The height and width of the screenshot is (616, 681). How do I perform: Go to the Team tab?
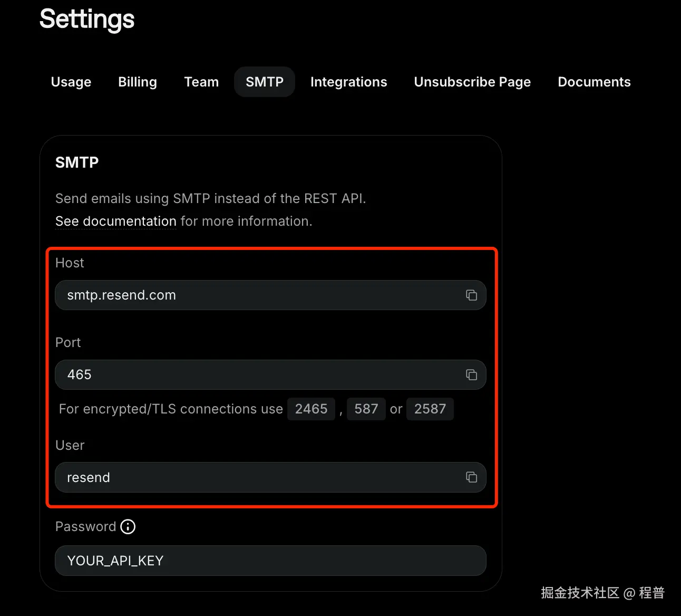(201, 82)
